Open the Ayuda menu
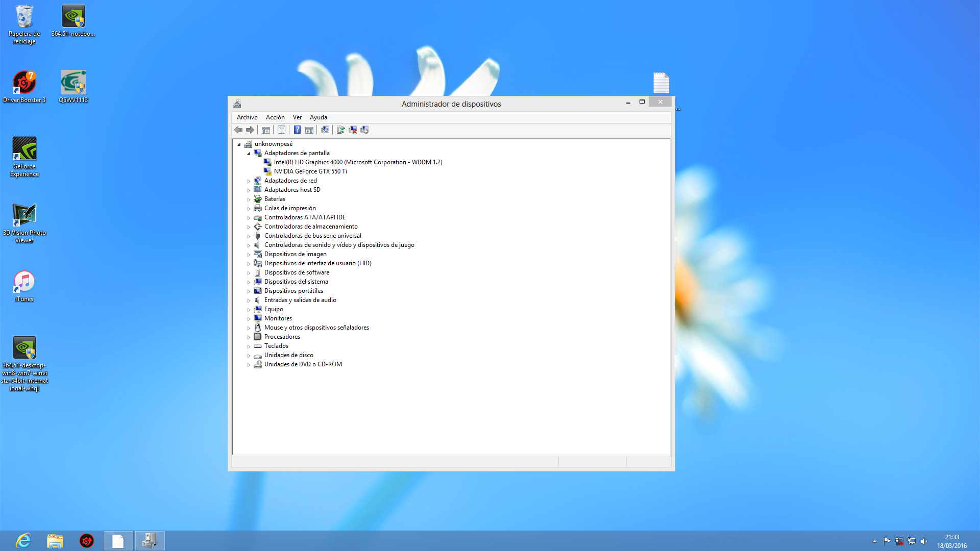The height and width of the screenshot is (551, 980). pyautogui.click(x=318, y=117)
